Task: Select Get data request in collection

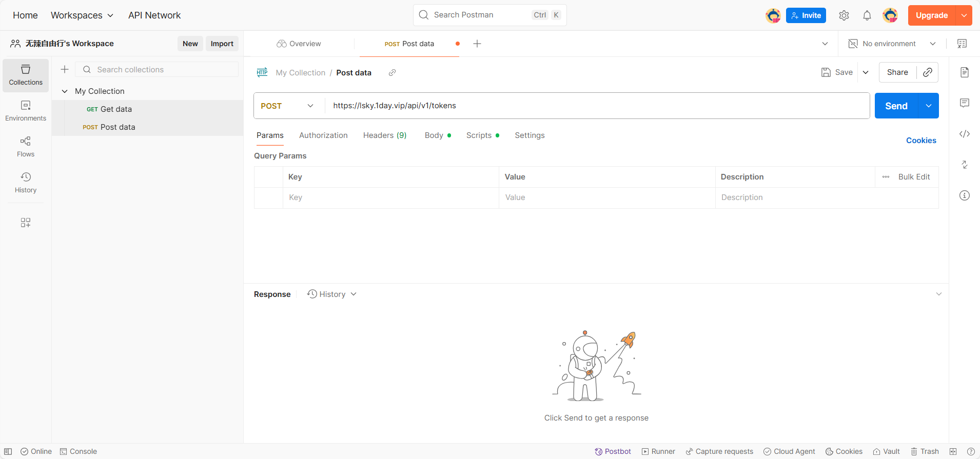Action: 116,109
